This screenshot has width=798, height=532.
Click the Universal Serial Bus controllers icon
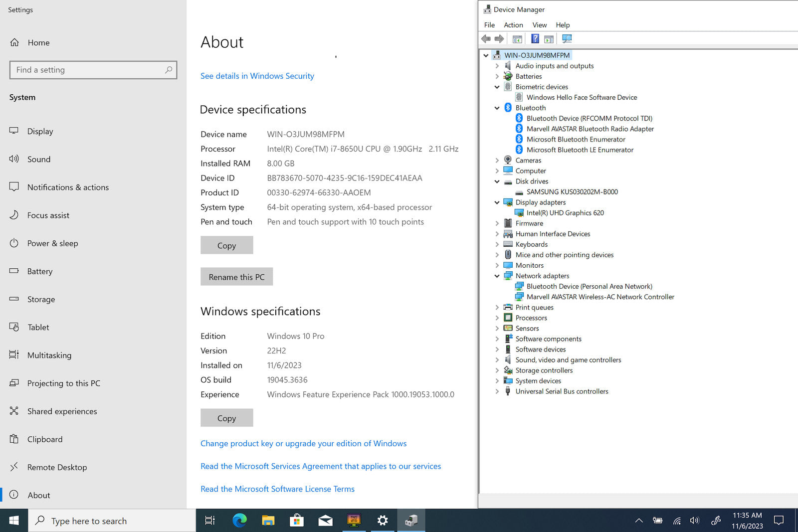508,391
